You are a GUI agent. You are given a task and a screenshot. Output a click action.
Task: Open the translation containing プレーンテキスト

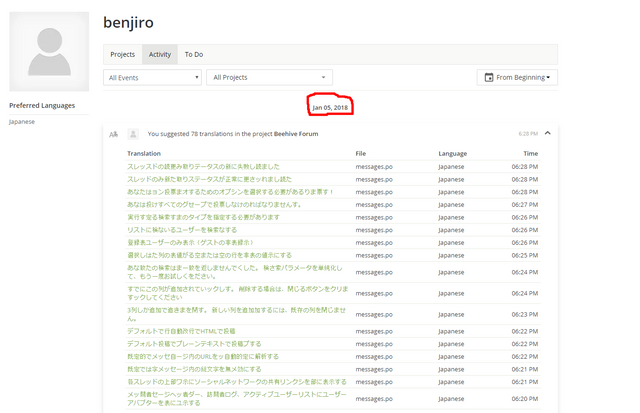coord(194,344)
